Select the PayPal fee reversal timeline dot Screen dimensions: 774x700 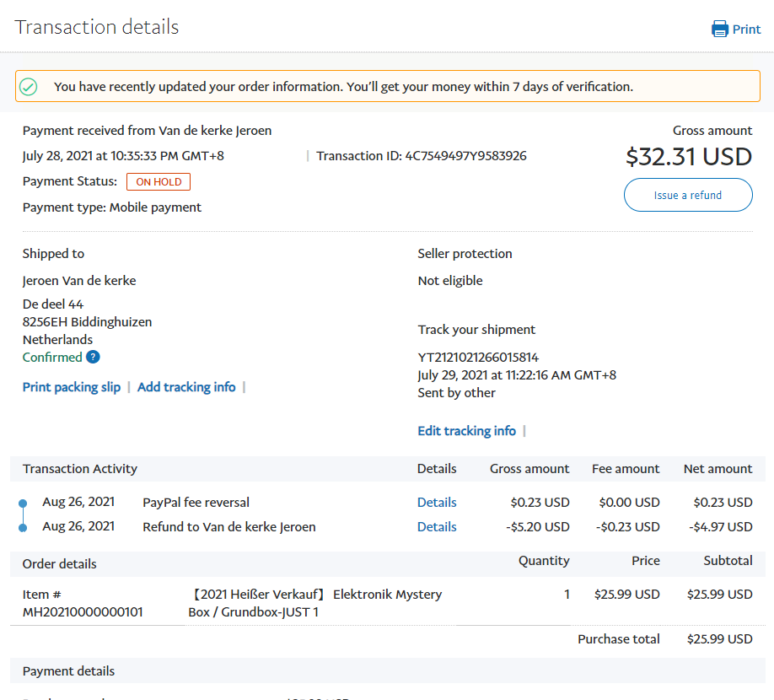tap(23, 503)
